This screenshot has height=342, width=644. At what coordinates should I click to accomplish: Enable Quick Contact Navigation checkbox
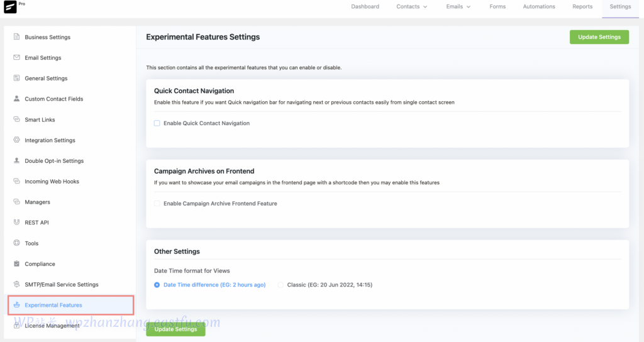[x=157, y=123]
